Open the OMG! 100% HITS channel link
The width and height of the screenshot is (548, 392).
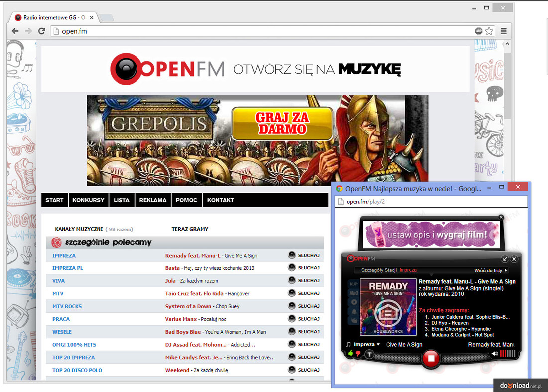pyautogui.click(x=74, y=345)
